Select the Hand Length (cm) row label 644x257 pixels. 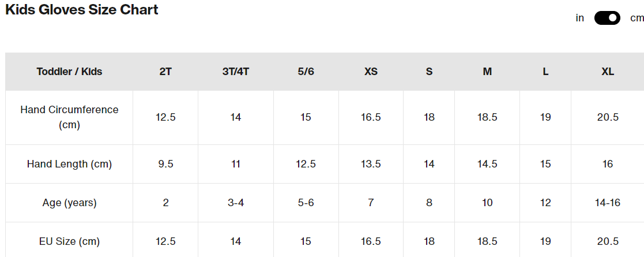coord(69,164)
